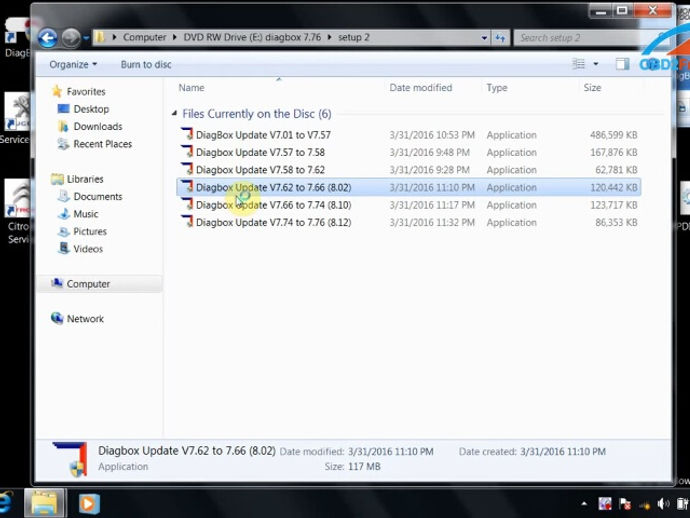Click the volume speaker tray icon
This screenshot has width=690, height=518.
click(663, 503)
